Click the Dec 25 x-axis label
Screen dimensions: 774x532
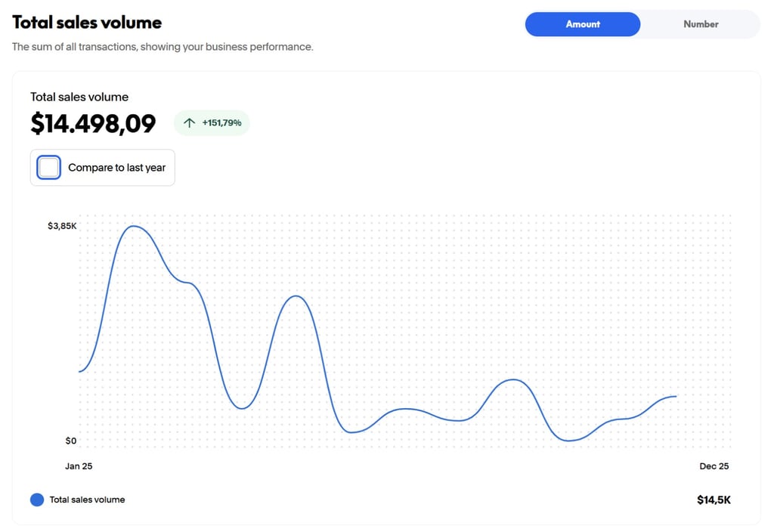(714, 466)
